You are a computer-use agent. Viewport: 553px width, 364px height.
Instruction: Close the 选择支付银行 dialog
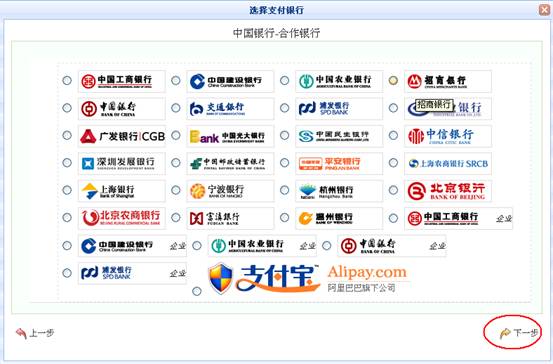tap(545, 10)
